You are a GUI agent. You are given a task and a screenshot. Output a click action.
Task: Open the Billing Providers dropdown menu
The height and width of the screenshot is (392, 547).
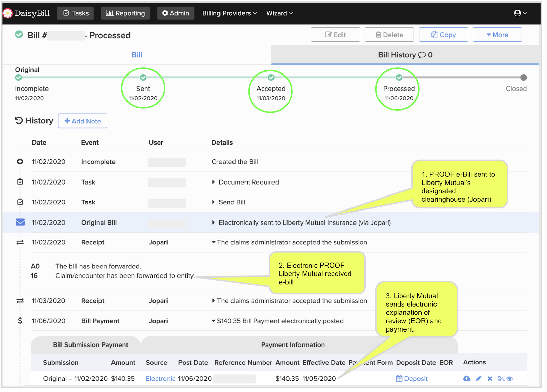click(229, 13)
